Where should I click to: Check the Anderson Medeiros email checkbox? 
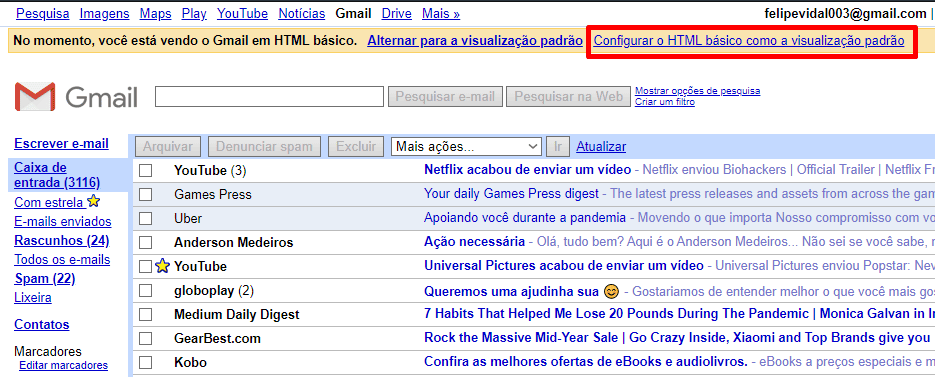click(x=145, y=243)
